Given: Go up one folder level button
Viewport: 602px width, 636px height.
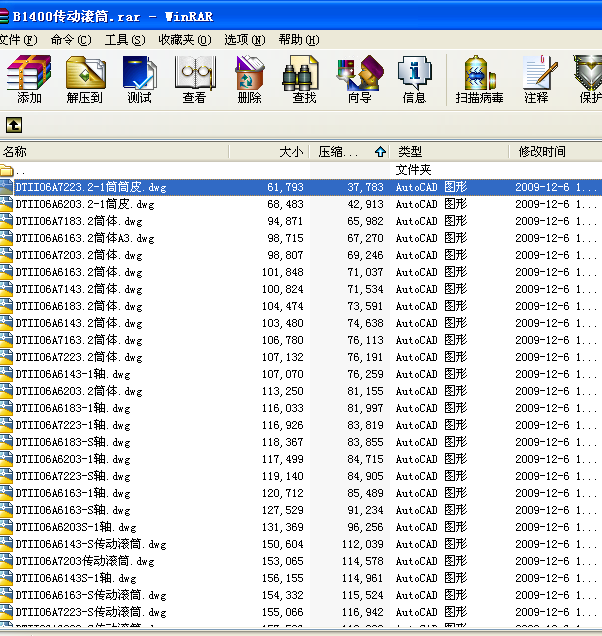Looking at the screenshot, I should [14, 125].
